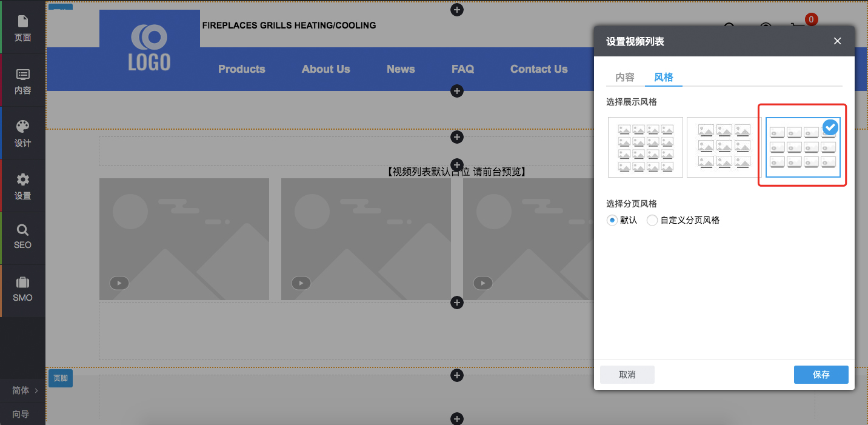Select the 默认 pagination radio button
Viewport: 868px width, 425px height.
click(x=612, y=220)
